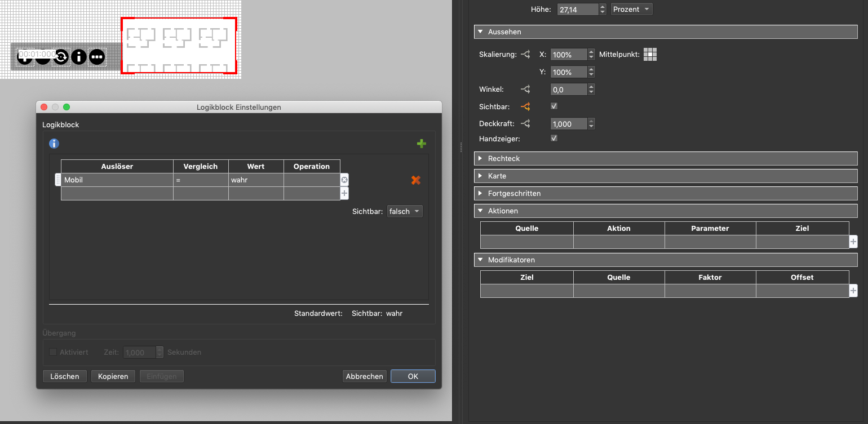The image size is (868, 424).
Task: Open the logic block icon for Deckkraft
Action: (525, 124)
